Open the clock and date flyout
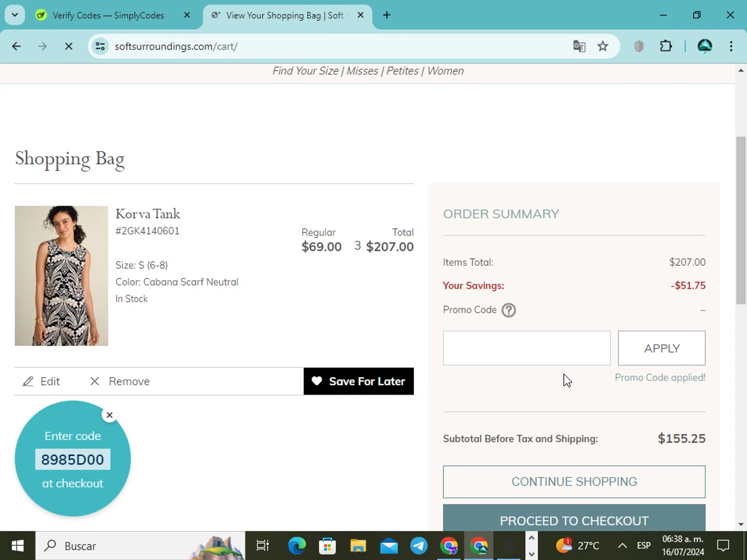This screenshot has height=560, width=747. (x=683, y=546)
